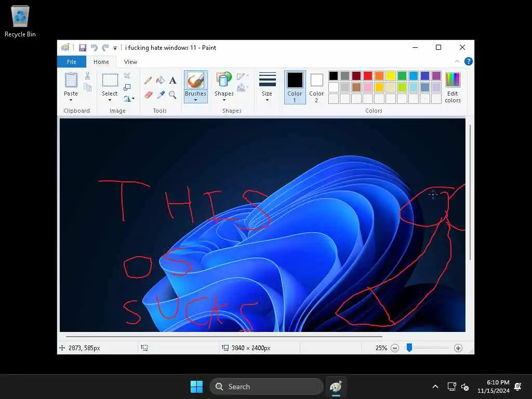Expand the Paste dropdown arrow
Viewport: 532px width, 399px height.
pyautogui.click(x=71, y=100)
